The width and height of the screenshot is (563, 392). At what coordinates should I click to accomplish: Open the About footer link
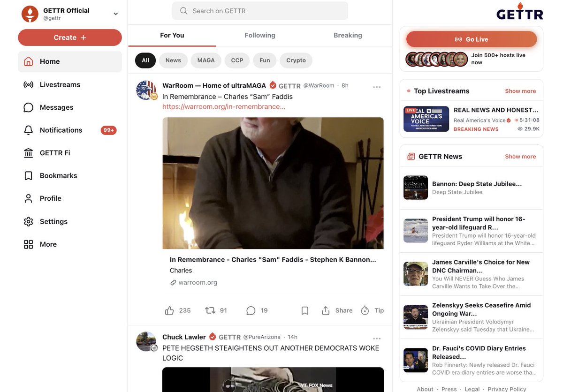point(425,389)
